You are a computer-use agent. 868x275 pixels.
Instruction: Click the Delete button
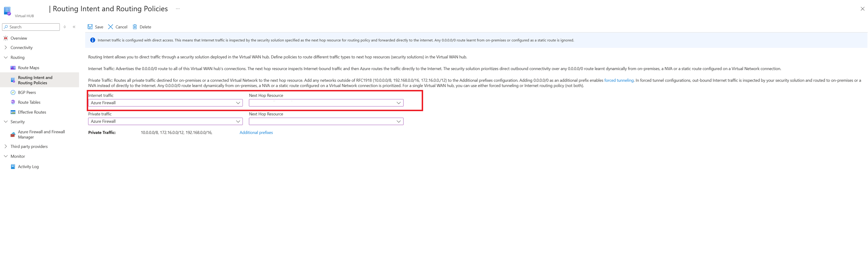(142, 27)
